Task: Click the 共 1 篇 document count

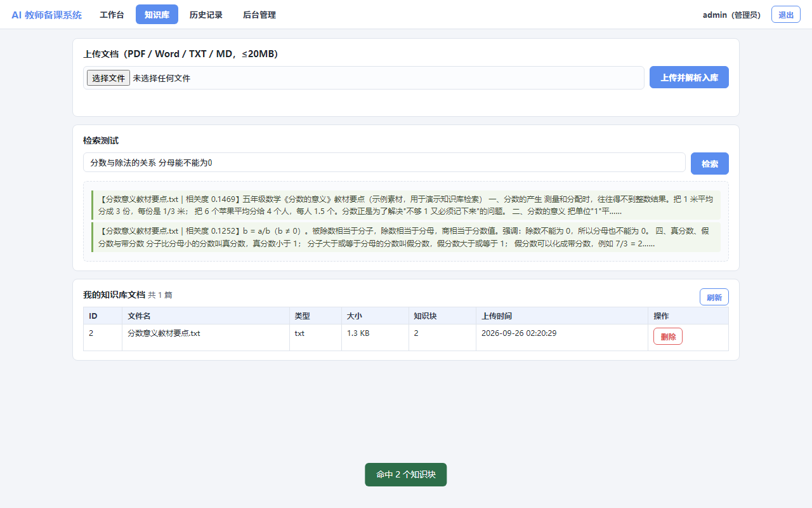Action: [160, 295]
